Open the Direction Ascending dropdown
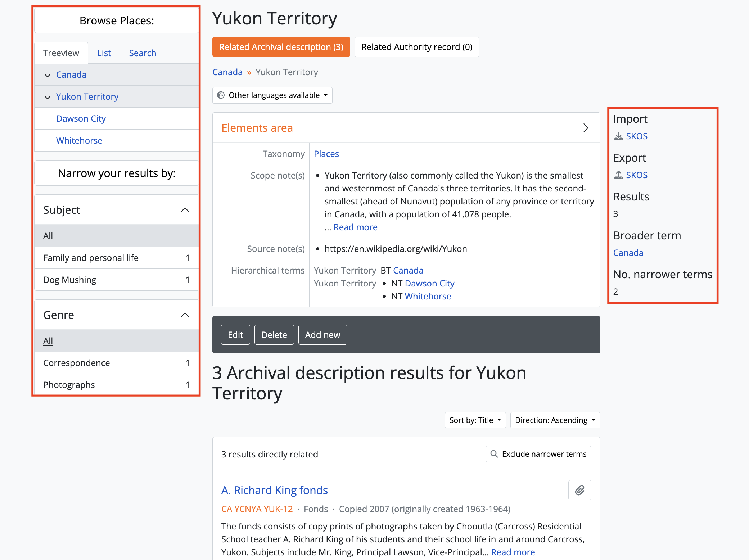Screen dimensions: 749x560 tap(555, 420)
